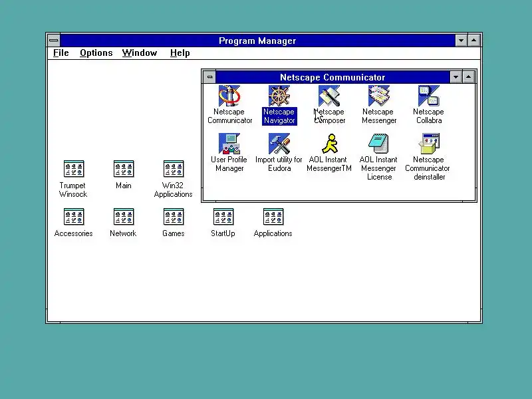532x399 pixels.
Task: Select the Netscape Collabra icon
Action: tap(429, 96)
